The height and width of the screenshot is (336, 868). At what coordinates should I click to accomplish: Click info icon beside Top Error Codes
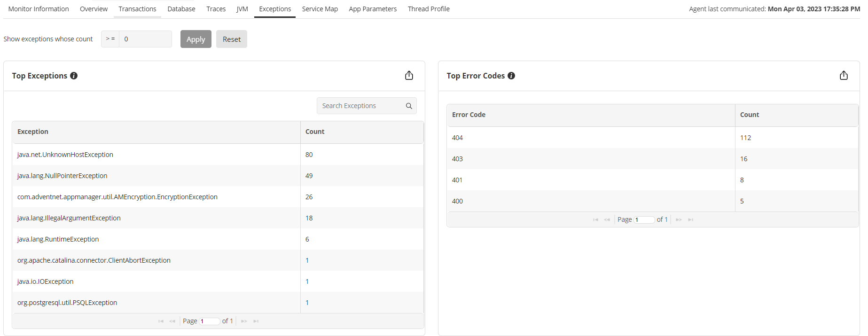[x=511, y=76]
